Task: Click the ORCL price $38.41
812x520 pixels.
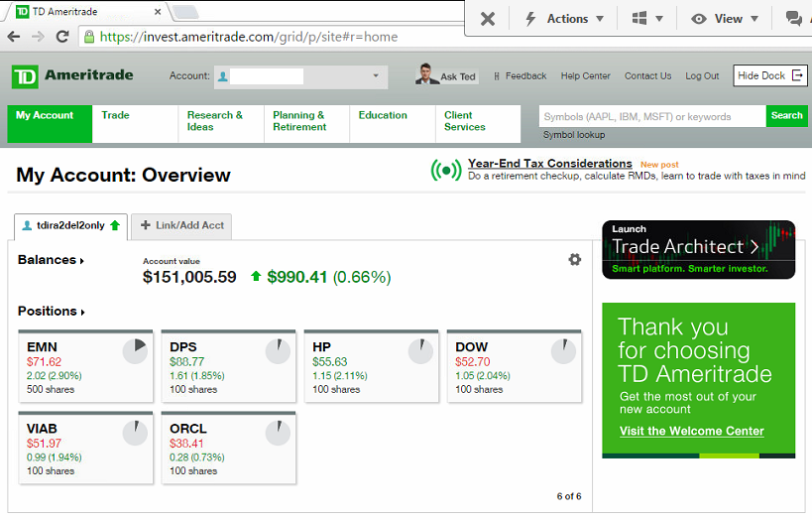Action: pos(186,444)
